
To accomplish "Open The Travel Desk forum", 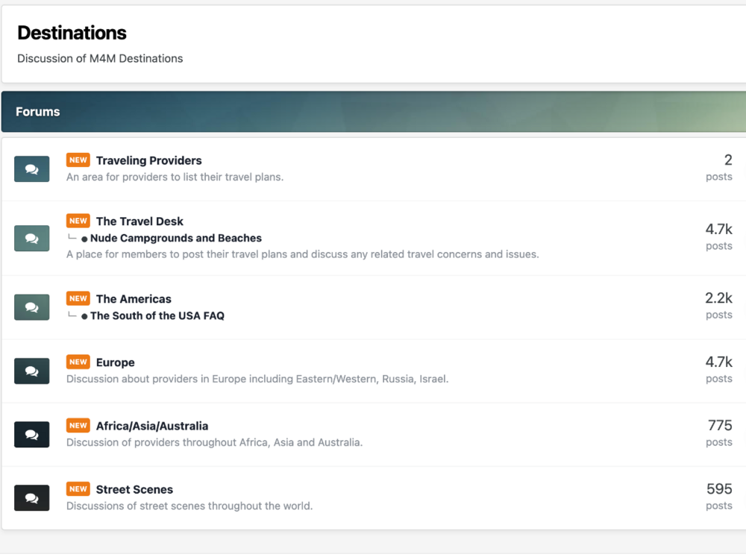I will pyautogui.click(x=139, y=221).
